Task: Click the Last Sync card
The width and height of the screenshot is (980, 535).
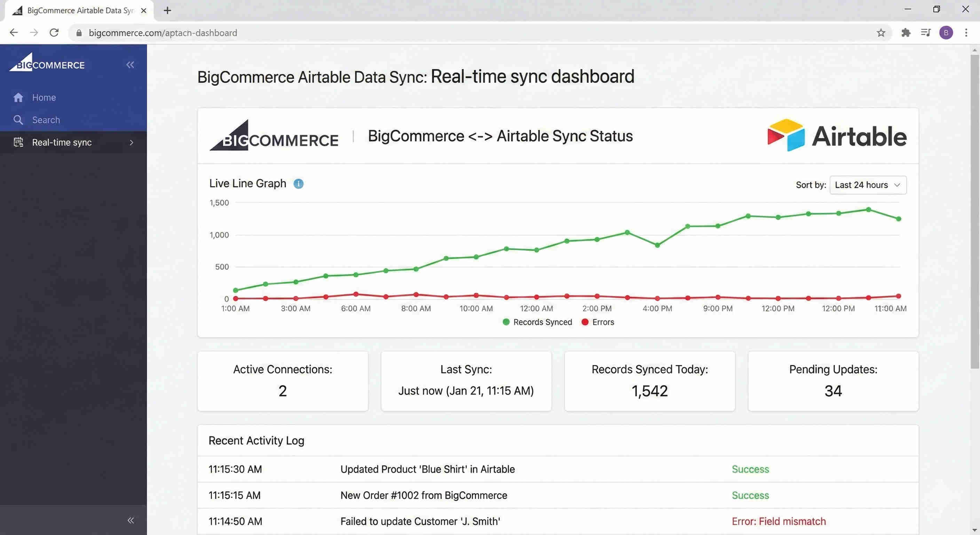Action: point(466,381)
